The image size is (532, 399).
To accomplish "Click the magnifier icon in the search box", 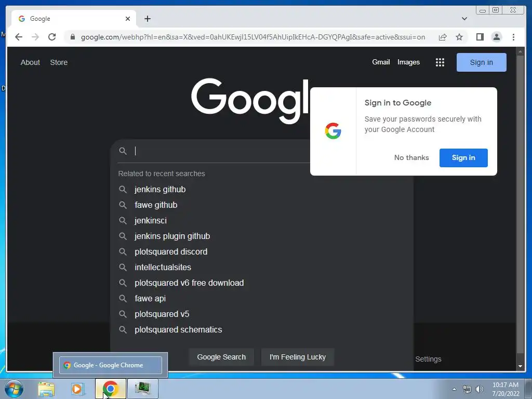I will coord(123,151).
